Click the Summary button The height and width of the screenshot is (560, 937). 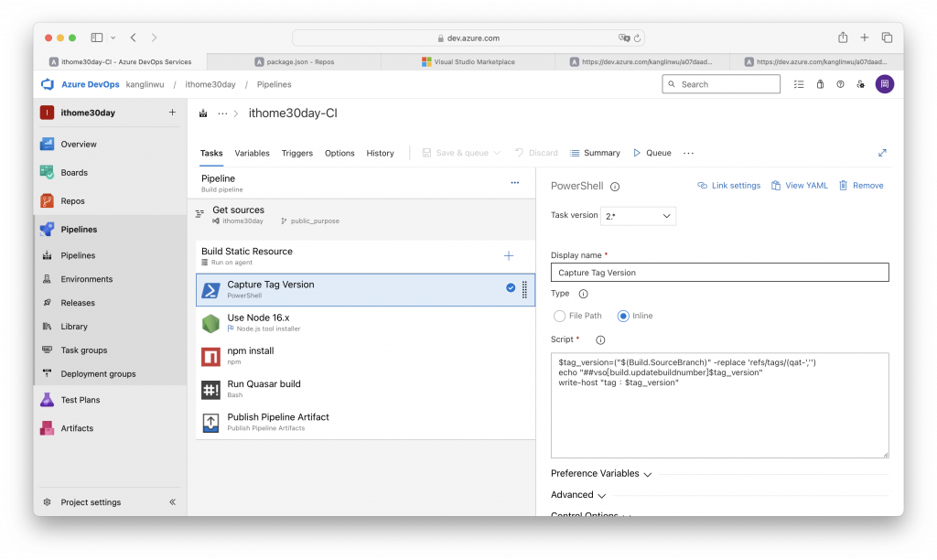pyautogui.click(x=595, y=153)
